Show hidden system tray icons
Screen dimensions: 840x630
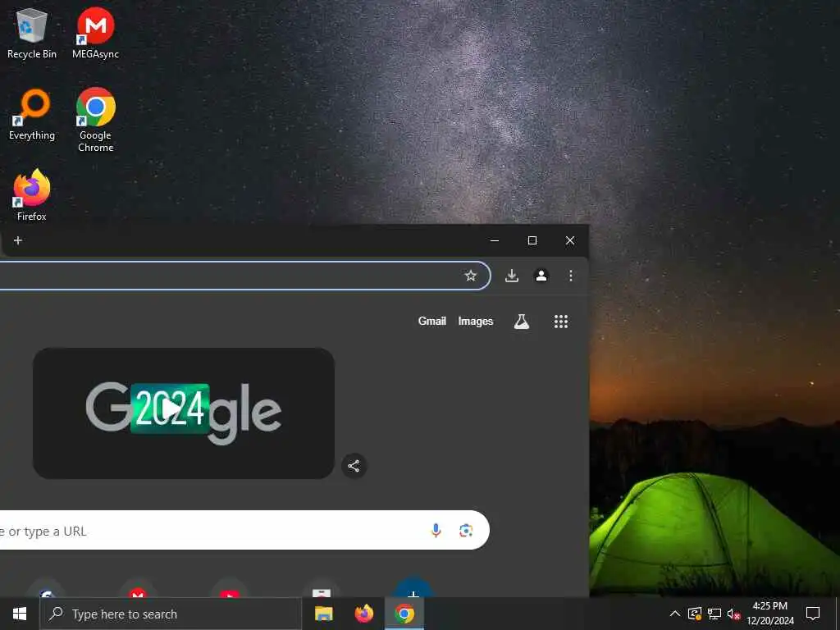click(675, 614)
